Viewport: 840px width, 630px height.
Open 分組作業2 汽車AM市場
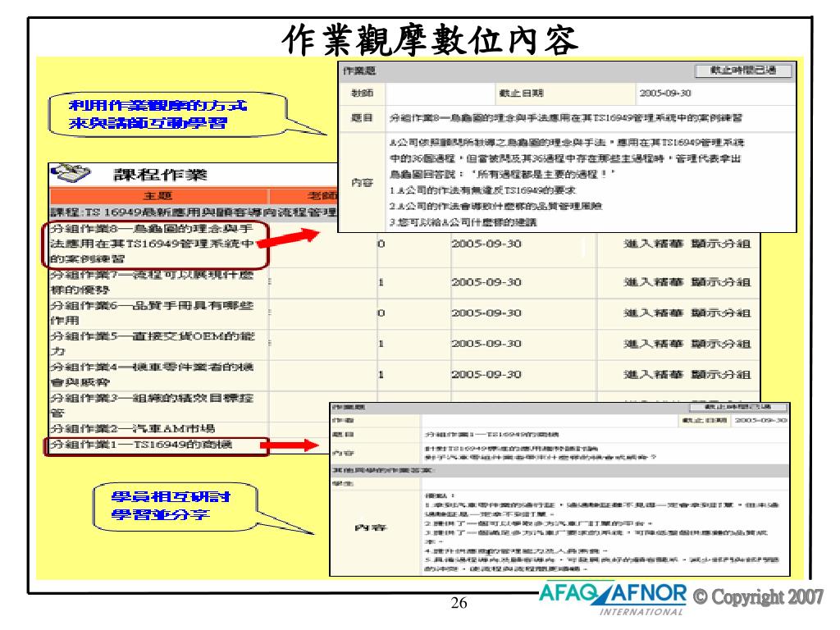[x=132, y=428]
